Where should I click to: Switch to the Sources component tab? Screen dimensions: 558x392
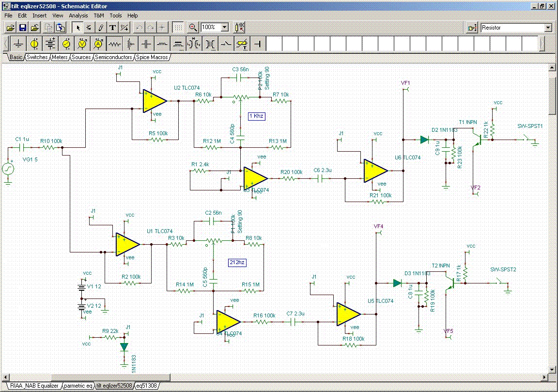pos(81,57)
